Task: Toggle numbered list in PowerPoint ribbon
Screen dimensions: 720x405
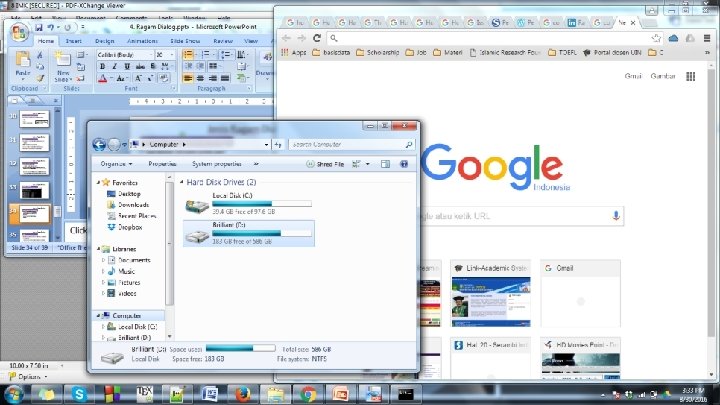Action: tap(205, 55)
